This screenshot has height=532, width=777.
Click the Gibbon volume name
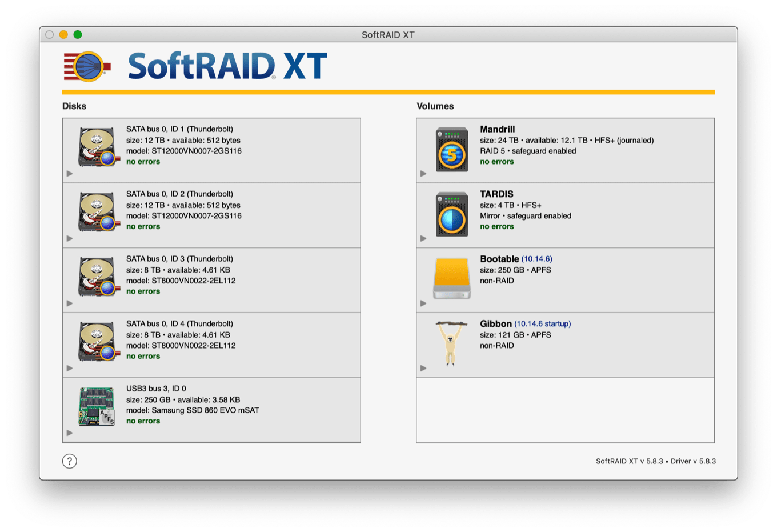[496, 323]
